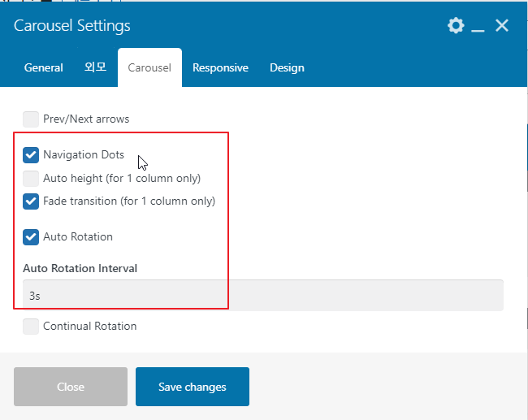Click the Auto Rotation Interval field
Viewport: 528px width, 420px height.
(263, 296)
